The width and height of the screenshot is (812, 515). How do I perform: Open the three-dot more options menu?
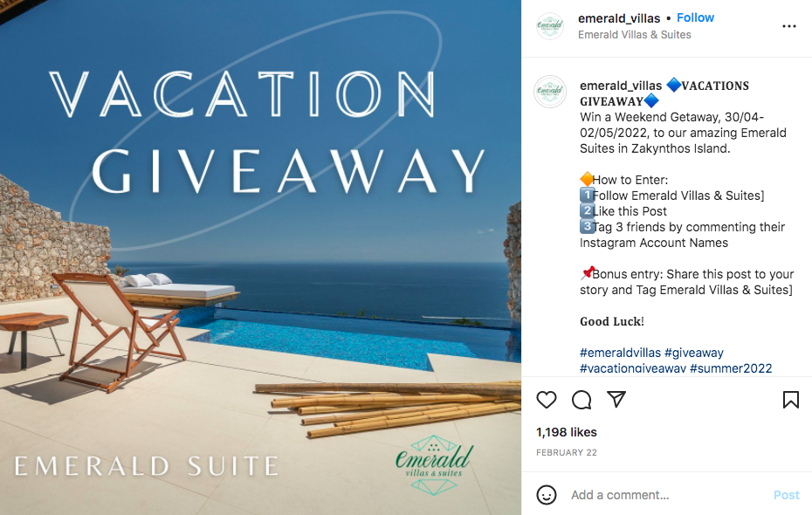(x=789, y=26)
